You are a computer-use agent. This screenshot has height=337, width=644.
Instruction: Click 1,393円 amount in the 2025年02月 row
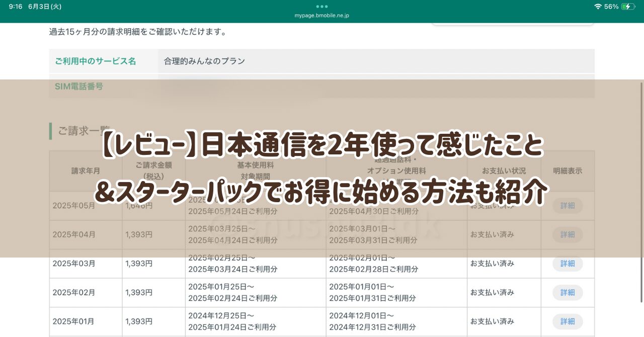tap(139, 293)
